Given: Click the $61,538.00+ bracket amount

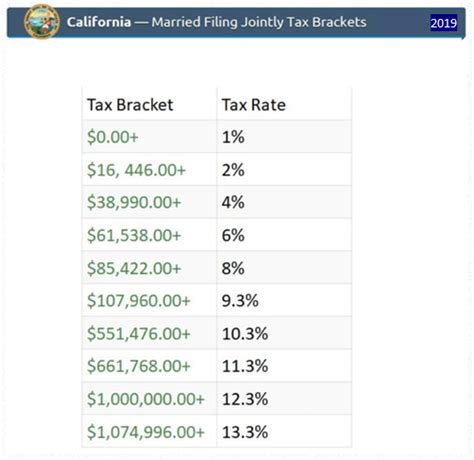Looking at the screenshot, I should [134, 235].
